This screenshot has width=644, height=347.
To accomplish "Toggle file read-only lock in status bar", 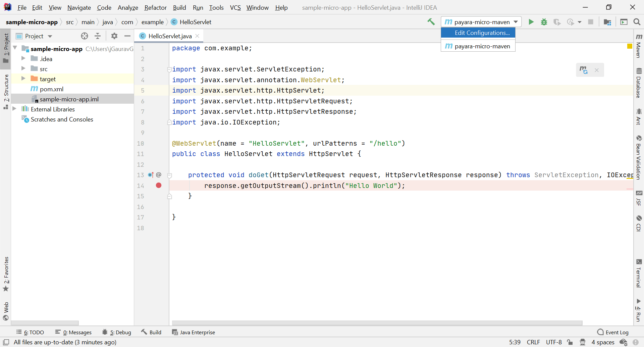I will pos(570,342).
